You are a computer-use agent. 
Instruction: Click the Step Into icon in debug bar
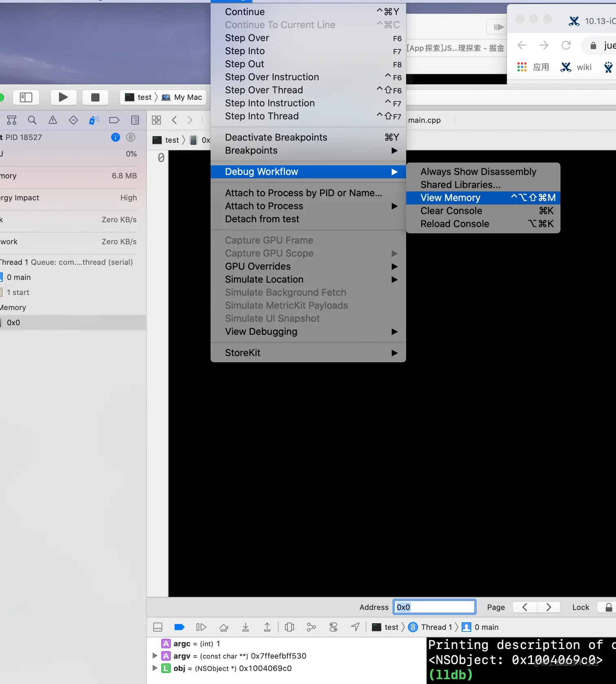point(246,627)
